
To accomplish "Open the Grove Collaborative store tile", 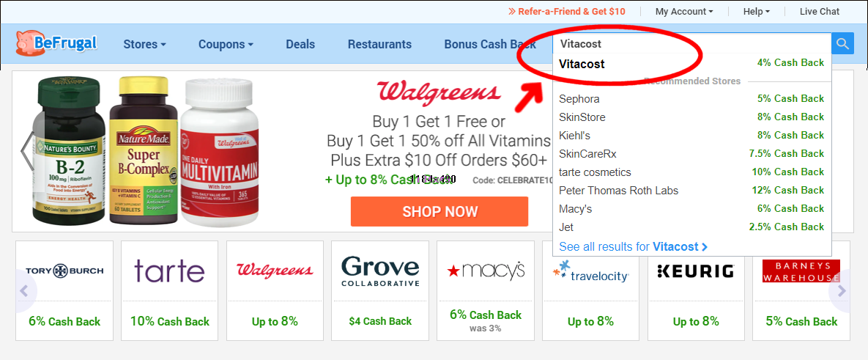I will [x=380, y=290].
